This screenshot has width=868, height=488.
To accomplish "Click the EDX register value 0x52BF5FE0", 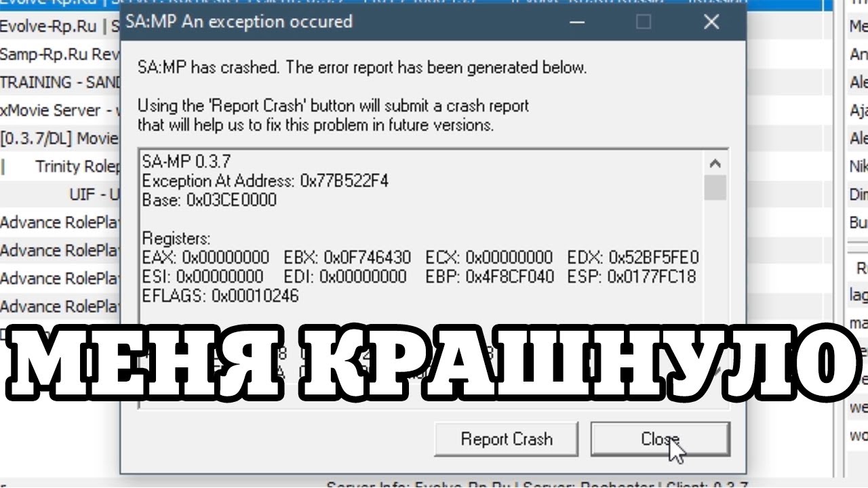I will [x=654, y=258].
